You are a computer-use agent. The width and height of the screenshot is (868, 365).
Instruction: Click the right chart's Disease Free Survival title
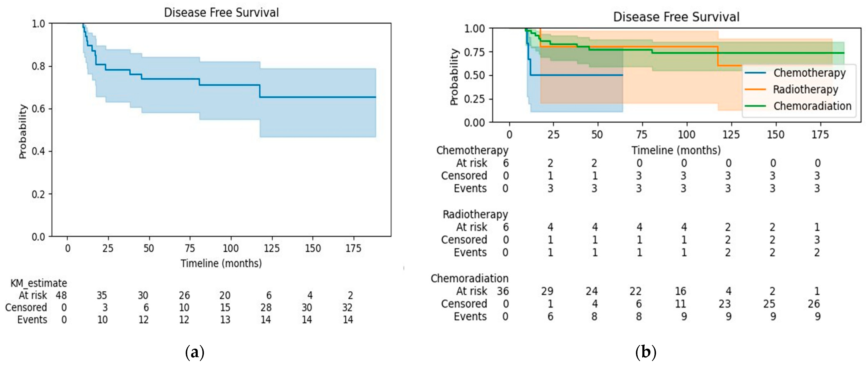coord(676,17)
